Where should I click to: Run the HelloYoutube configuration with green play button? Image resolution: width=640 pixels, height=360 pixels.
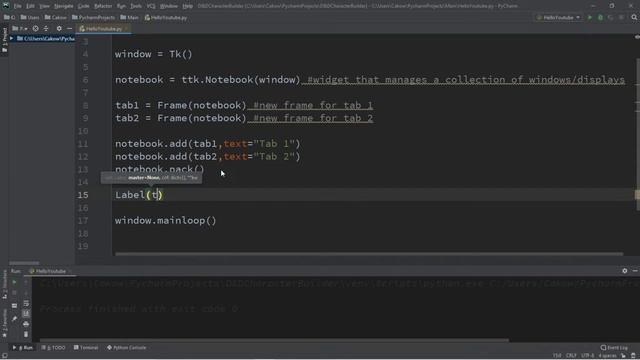pyautogui.click(x=589, y=18)
